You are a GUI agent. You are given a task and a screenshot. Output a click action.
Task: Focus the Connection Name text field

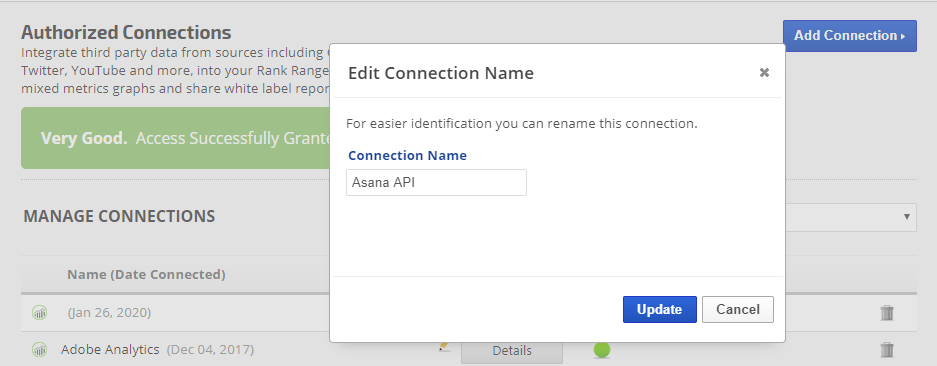click(x=436, y=182)
